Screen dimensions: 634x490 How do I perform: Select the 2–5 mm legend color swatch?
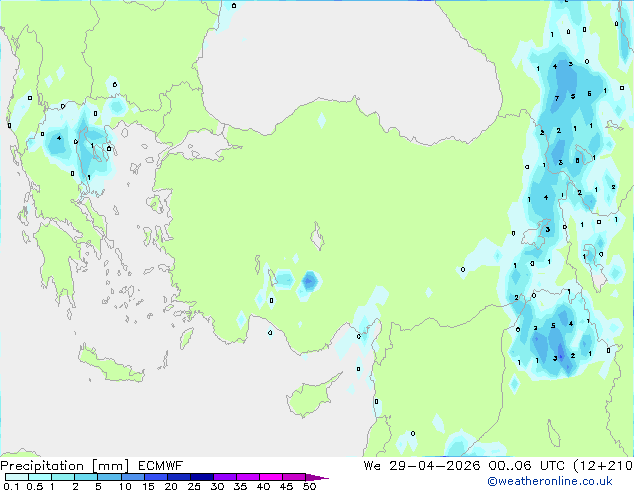(86, 477)
